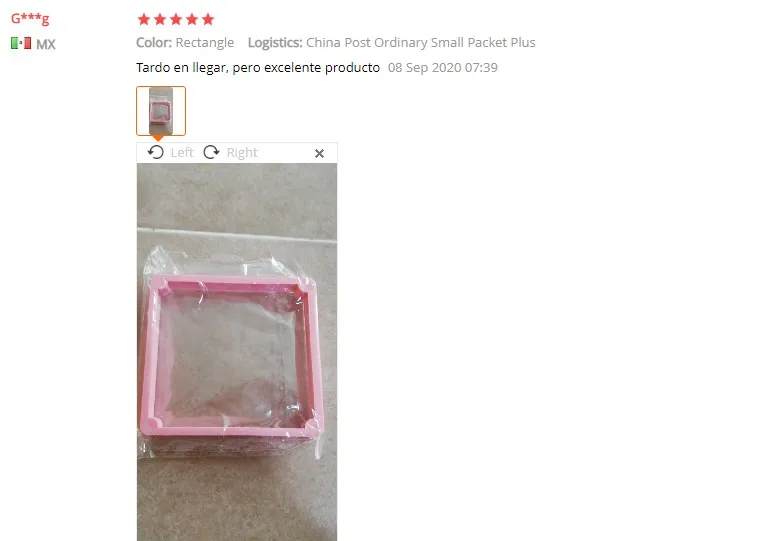Screen dimensions: 761x541
Task: Click the fifth red rating star
Action: (x=208, y=19)
